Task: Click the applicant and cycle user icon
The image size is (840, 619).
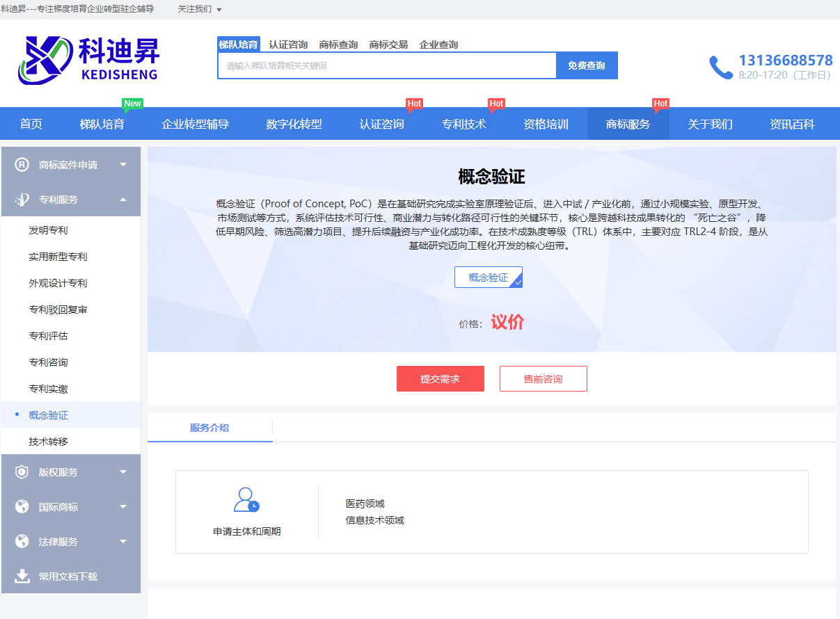Action: tap(246, 500)
